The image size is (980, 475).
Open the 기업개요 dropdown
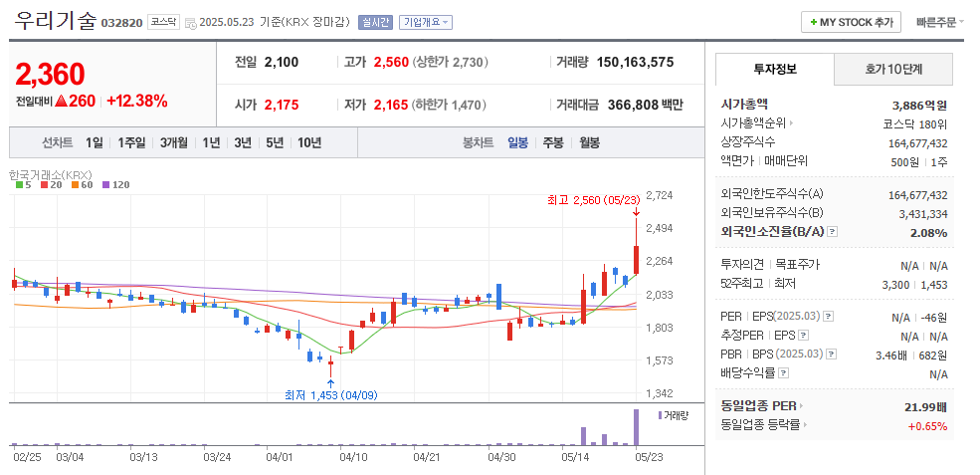426,23
